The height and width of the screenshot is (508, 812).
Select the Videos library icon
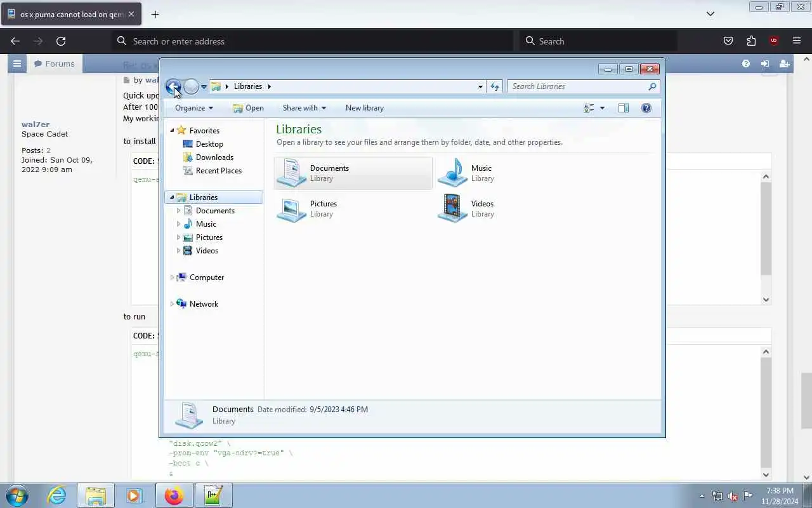click(452, 208)
